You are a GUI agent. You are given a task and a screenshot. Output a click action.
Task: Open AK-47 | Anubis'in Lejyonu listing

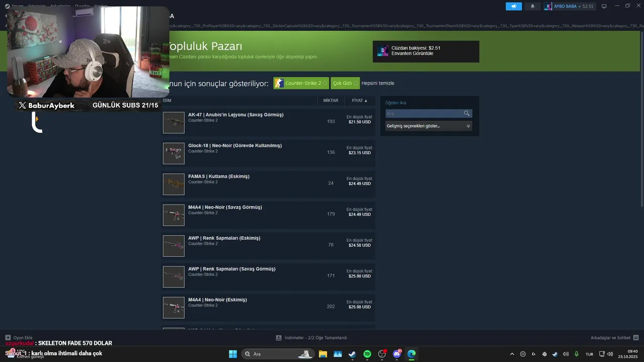click(235, 115)
